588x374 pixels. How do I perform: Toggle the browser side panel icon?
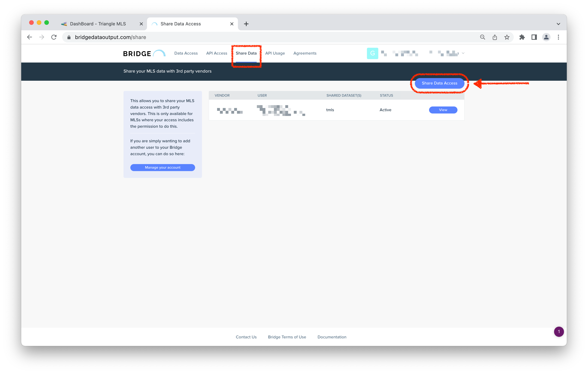534,37
